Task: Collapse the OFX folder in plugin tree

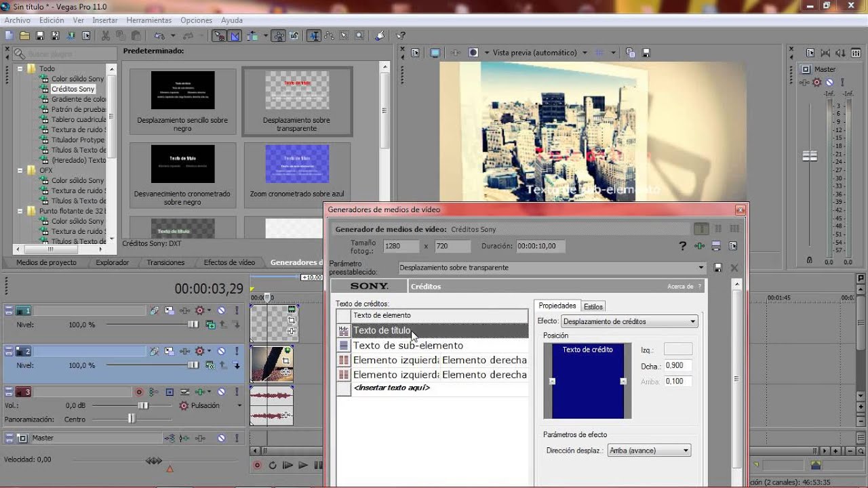Action: tap(20, 170)
